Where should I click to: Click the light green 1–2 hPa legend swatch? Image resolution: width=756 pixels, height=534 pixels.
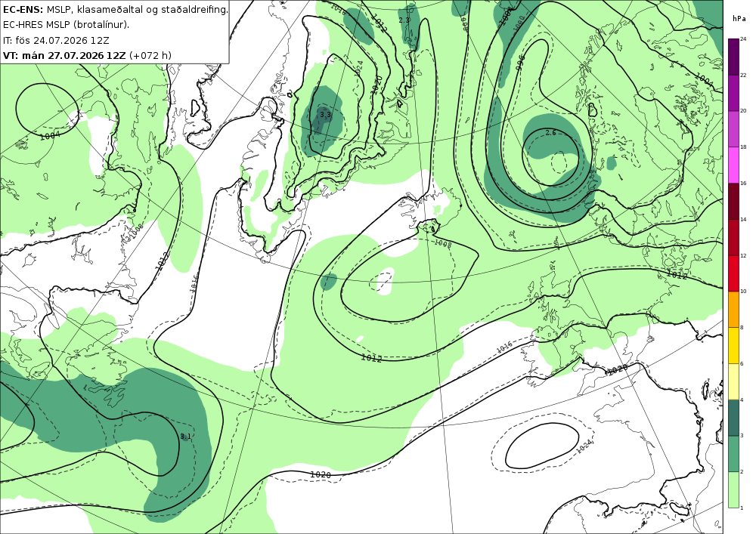click(734, 489)
